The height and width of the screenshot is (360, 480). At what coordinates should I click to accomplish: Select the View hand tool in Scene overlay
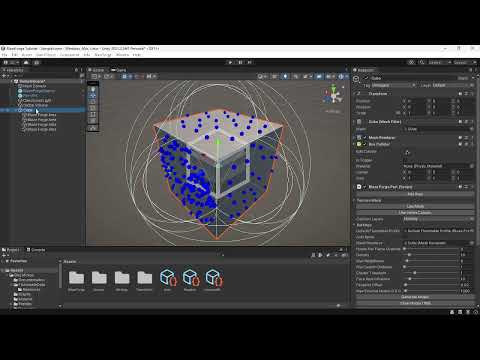[x=93, y=89]
